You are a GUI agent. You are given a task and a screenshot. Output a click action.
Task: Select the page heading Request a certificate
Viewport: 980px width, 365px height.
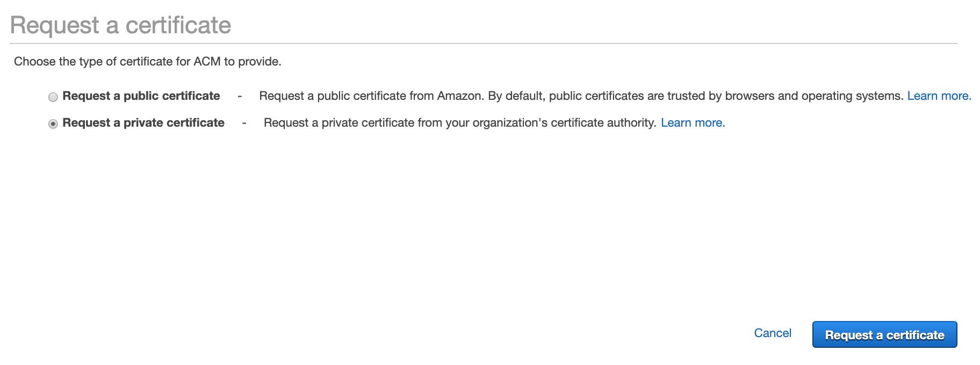(x=122, y=24)
